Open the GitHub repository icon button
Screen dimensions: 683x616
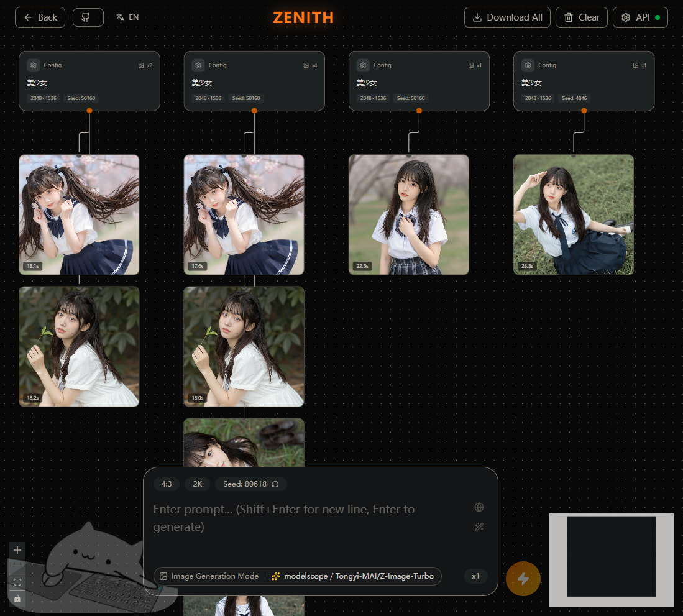point(88,17)
